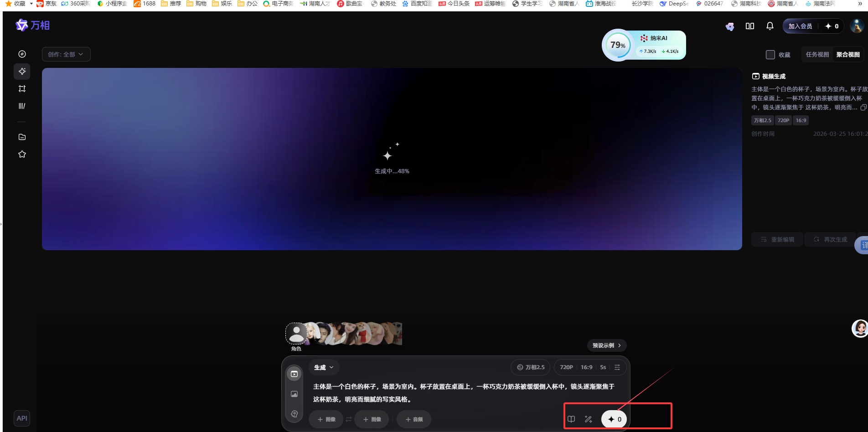The width and height of the screenshot is (868, 432).
Task: Open the 办公 bookmark folder
Action: (x=248, y=4)
